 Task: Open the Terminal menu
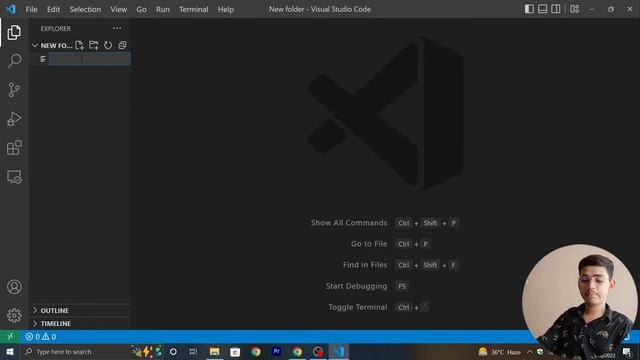tap(193, 9)
